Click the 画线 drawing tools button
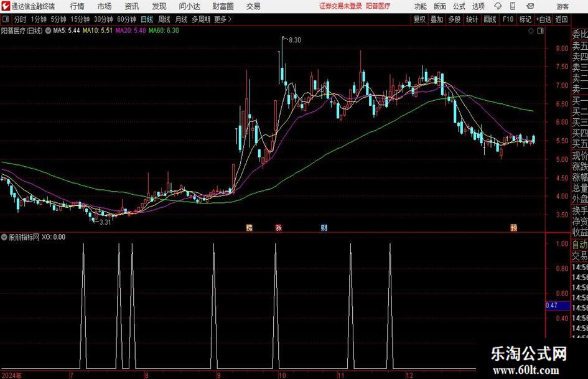The width and height of the screenshot is (588, 379). coord(490,19)
